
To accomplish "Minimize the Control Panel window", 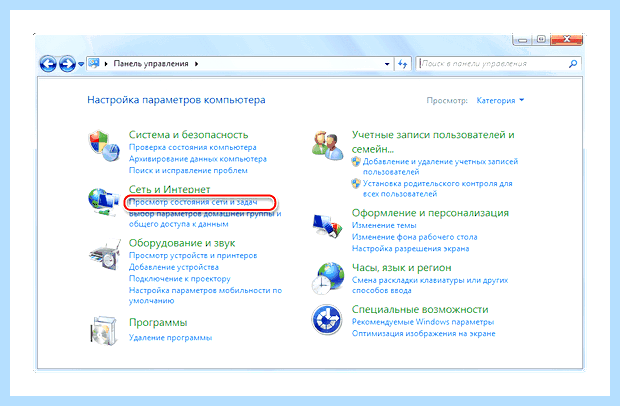I will [522, 40].
